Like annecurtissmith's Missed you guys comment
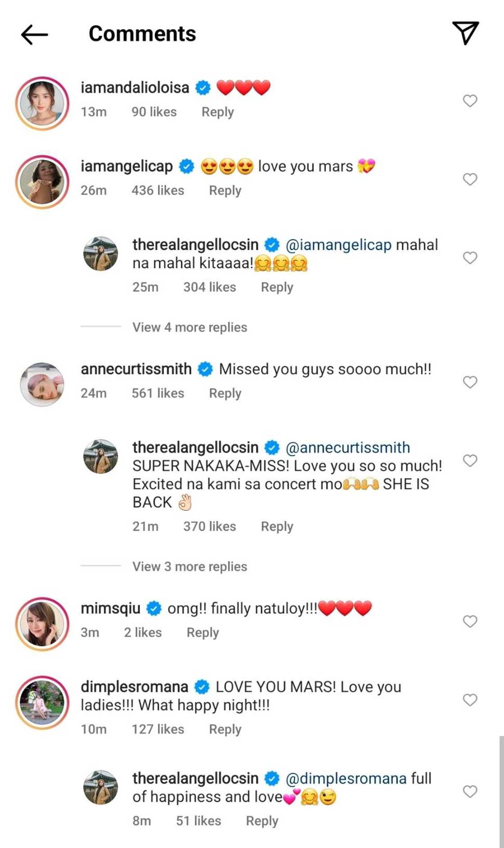The image size is (504, 848). [x=470, y=382]
